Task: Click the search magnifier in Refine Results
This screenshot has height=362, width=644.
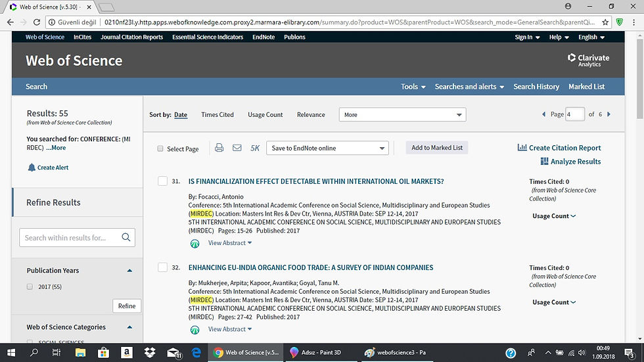Action: coord(126,237)
